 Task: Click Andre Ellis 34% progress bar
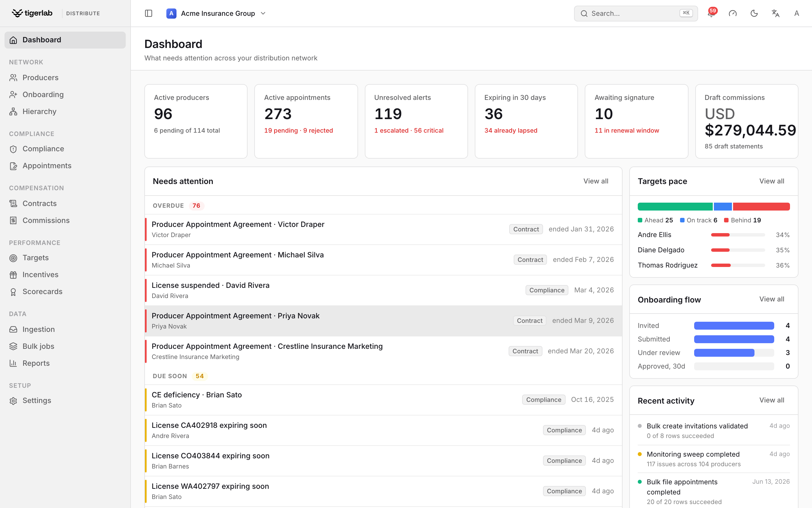click(x=738, y=235)
